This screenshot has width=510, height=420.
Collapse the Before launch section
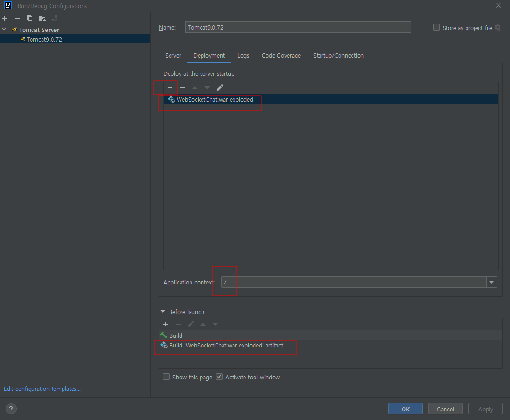(x=163, y=312)
